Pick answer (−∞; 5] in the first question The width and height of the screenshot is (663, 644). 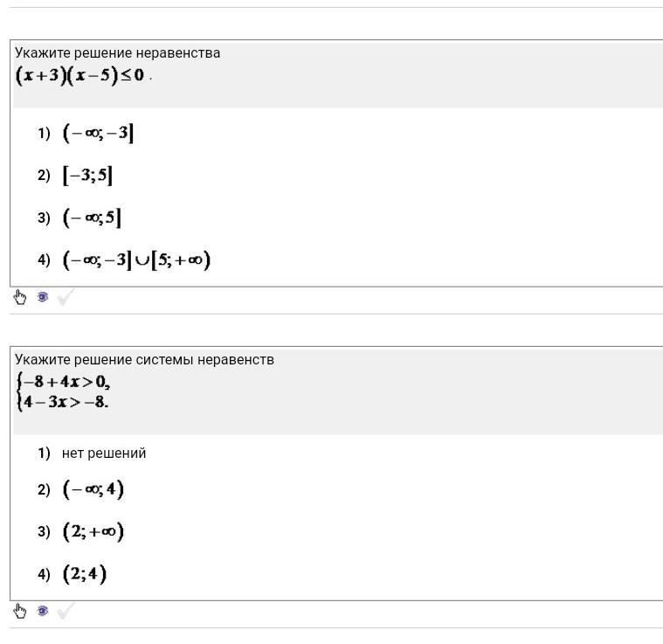(92, 218)
